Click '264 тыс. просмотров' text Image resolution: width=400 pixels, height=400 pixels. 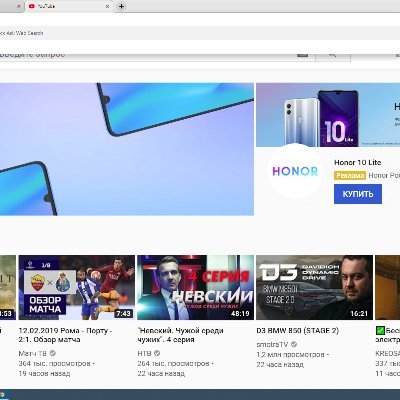pos(173,363)
